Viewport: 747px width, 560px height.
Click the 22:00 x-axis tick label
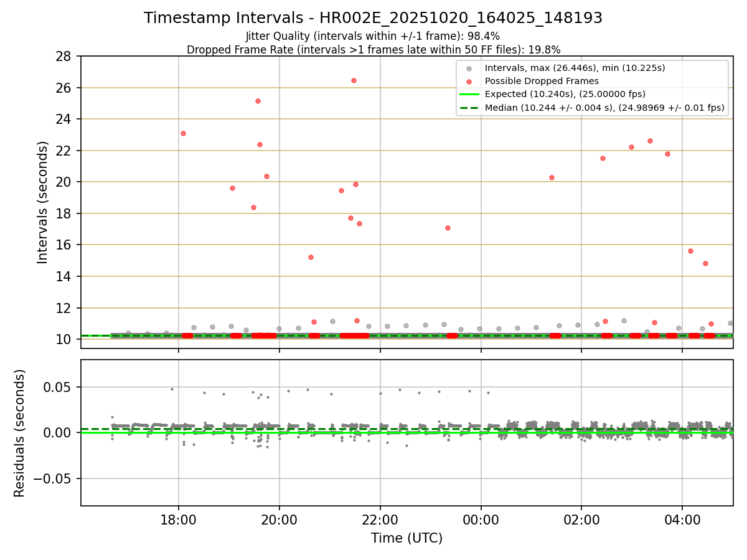380,520
